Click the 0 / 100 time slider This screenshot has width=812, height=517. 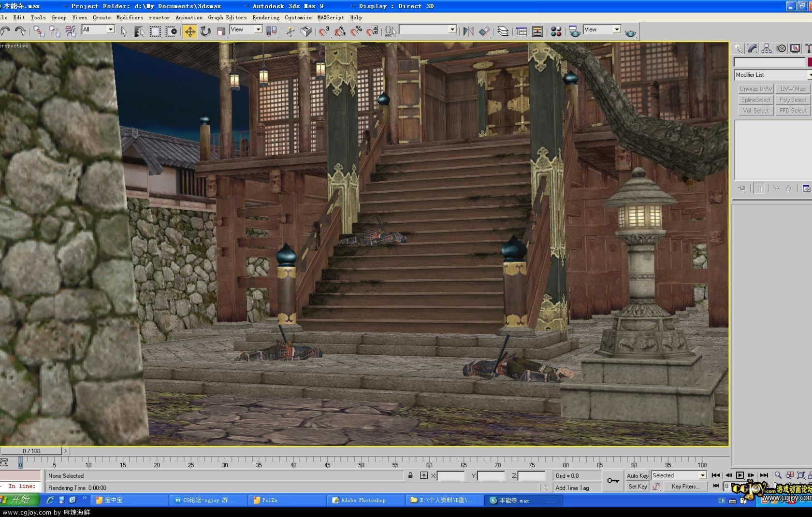[x=31, y=451]
